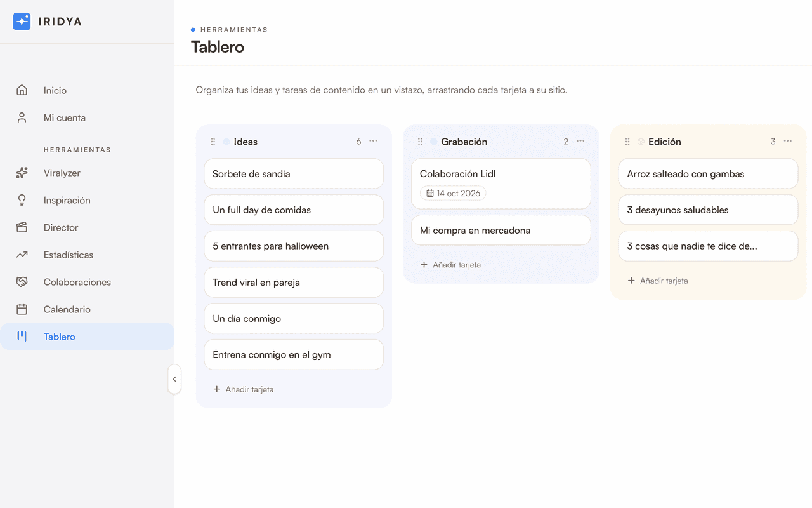Image resolution: width=812 pixels, height=508 pixels.
Task: Open the Sorbete de sandía card
Action: [x=294, y=174]
